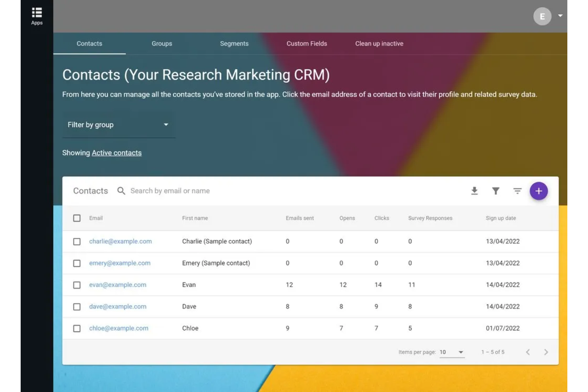Viewport: 588px width, 392px height.
Task: Check the box for charlie@example.com
Action: click(x=77, y=241)
